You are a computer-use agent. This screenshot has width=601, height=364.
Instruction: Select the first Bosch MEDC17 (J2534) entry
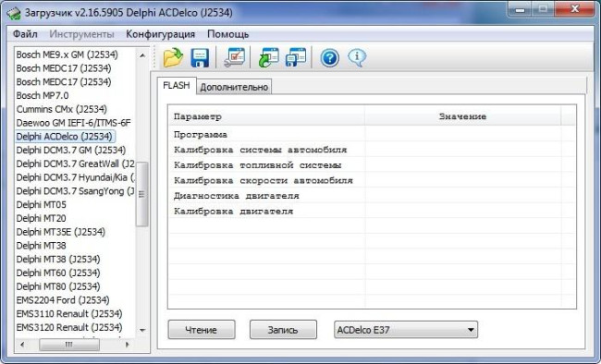pos(64,68)
